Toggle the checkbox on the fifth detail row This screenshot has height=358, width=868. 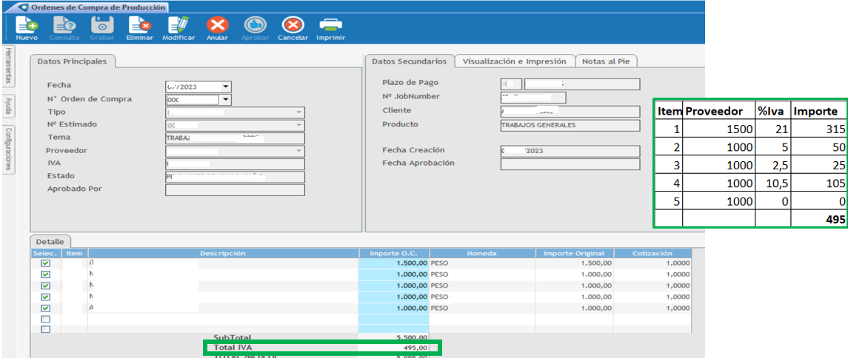46,308
